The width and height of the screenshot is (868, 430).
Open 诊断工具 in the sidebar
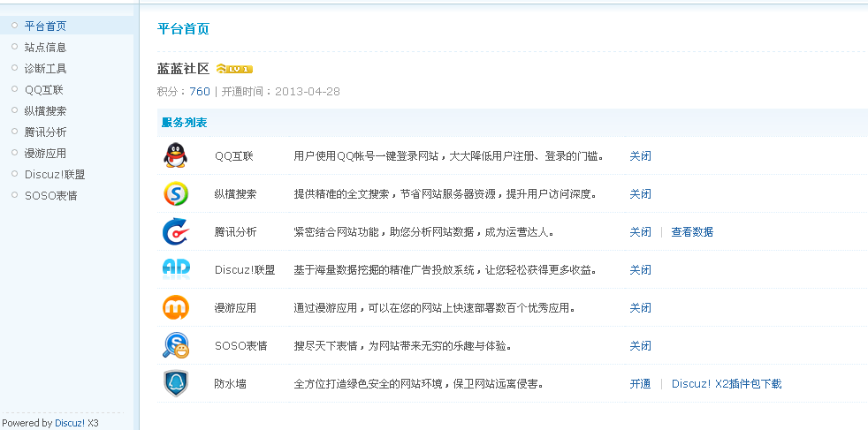point(45,69)
